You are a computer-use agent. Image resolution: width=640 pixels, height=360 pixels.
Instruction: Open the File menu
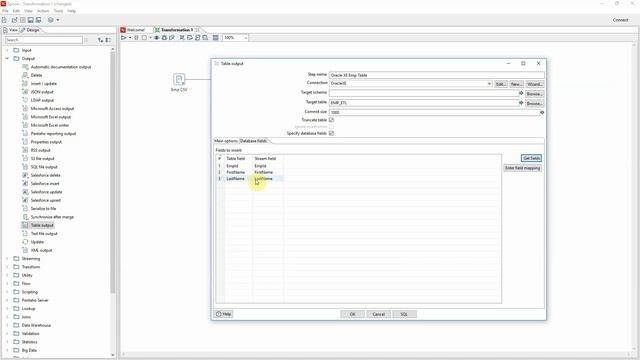[x=5, y=11]
